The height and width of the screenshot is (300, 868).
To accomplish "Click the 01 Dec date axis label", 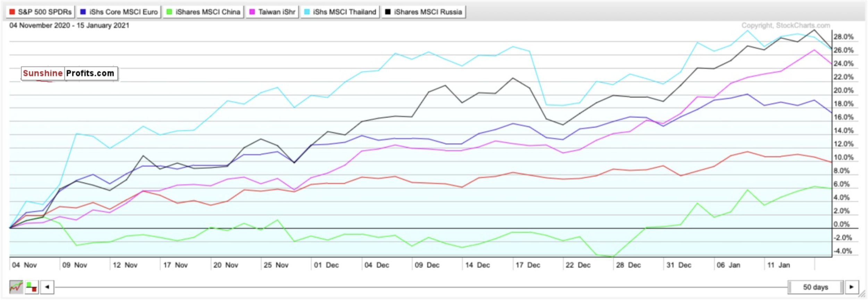I will [x=326, y=265].
